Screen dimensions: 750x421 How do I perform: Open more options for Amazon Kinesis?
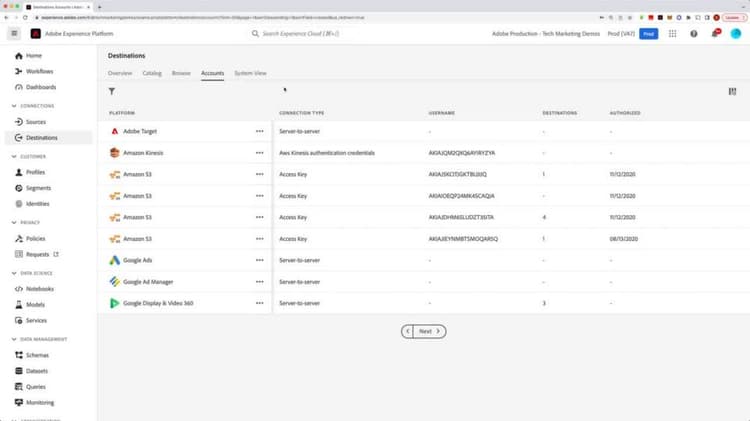[260, 153]
